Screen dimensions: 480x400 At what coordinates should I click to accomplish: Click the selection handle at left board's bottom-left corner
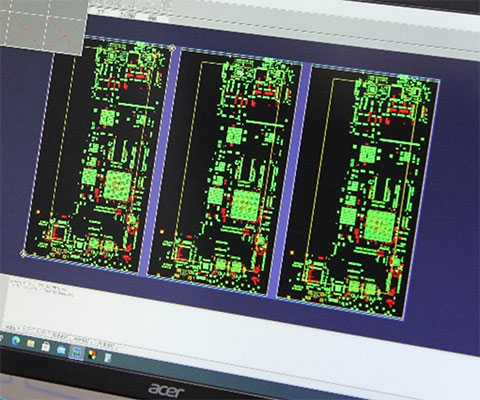tap(23, 254)
